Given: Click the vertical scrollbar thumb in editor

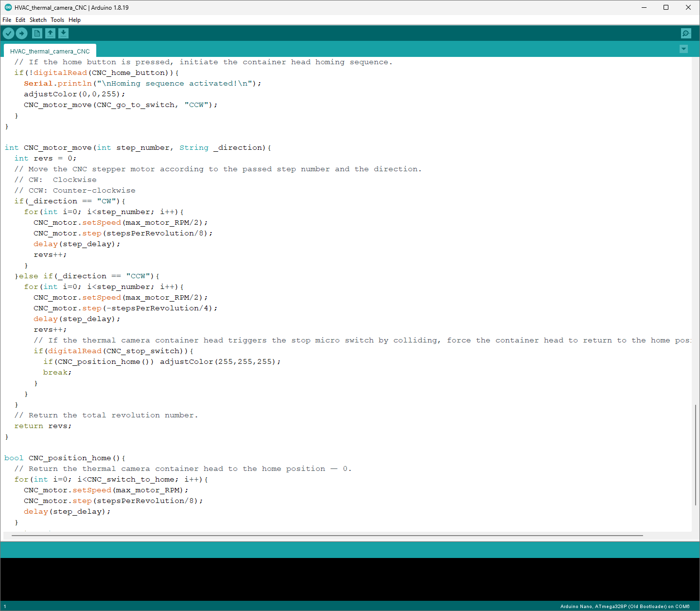Looking at the screenshot, I should click(696, 455).
